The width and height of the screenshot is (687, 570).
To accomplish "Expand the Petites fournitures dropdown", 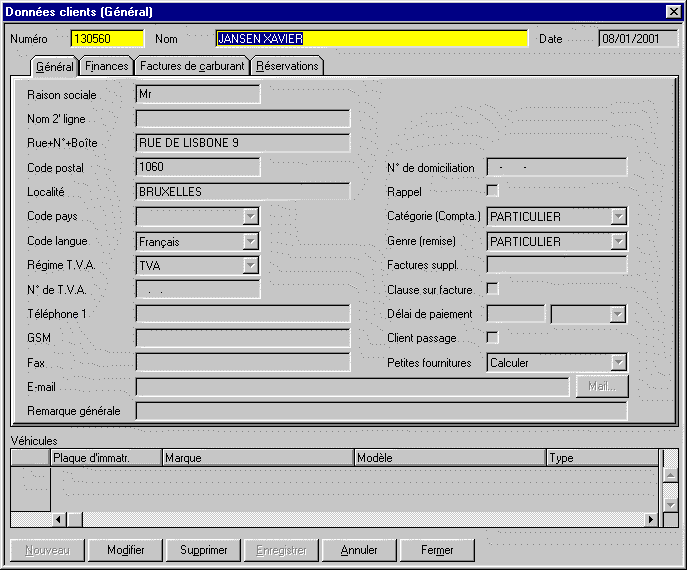I will tap(619, 363).
